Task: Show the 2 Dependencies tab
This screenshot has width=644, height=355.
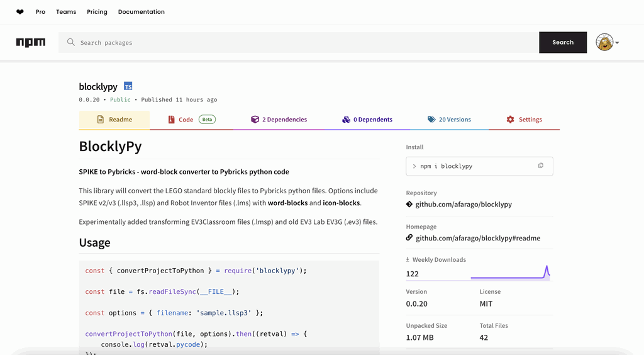Action: tap(279, 120)
